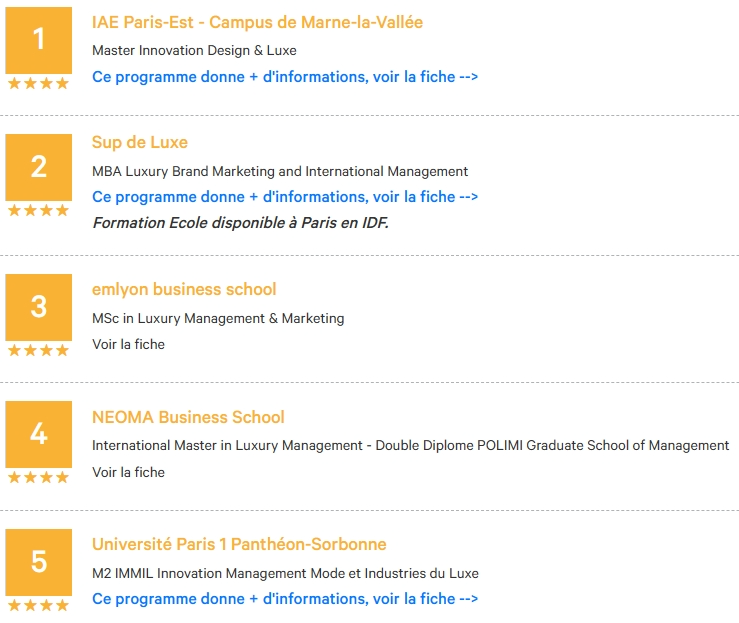Open Université Paris 1 Panthéon-Sorbonne title
This screenshot has height=623, width=739.
(x=239, y=544)
